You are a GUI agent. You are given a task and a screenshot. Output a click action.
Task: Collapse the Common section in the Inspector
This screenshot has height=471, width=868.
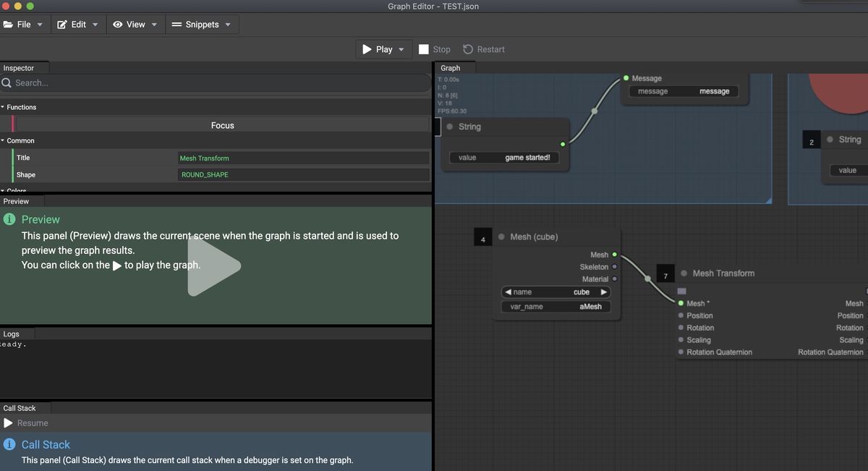4,140
